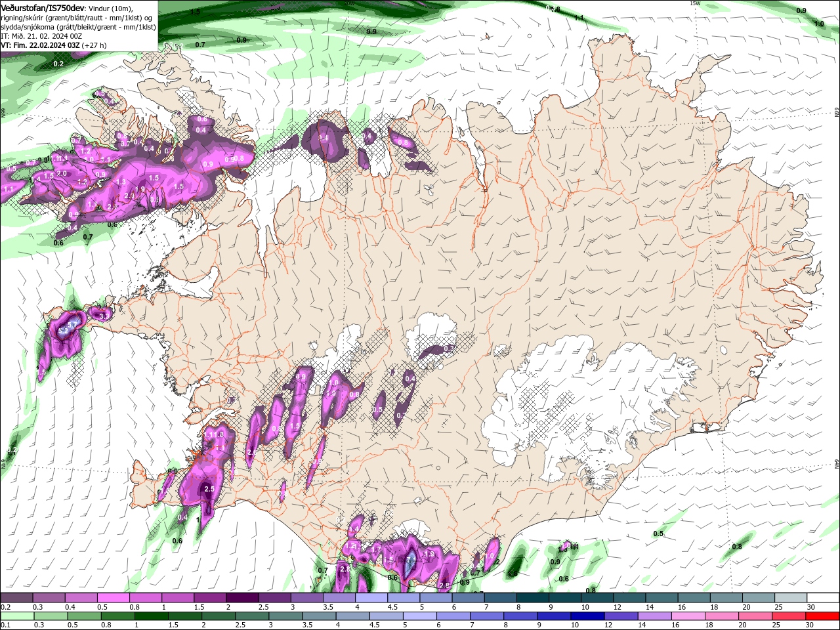
Task: Select the dark teal 8–9 snow legend swatch
Action: tap(533, 598)
